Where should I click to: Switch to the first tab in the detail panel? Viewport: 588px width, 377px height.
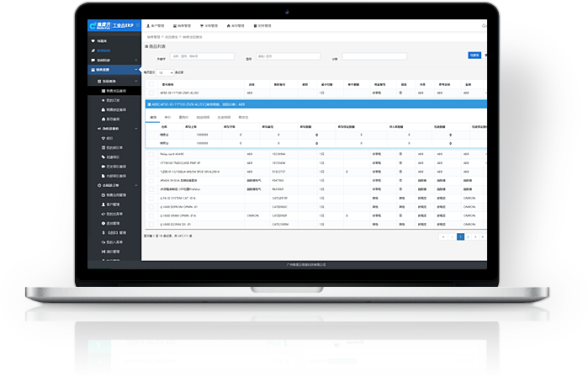pyautogui.click(x=152, y=117)
